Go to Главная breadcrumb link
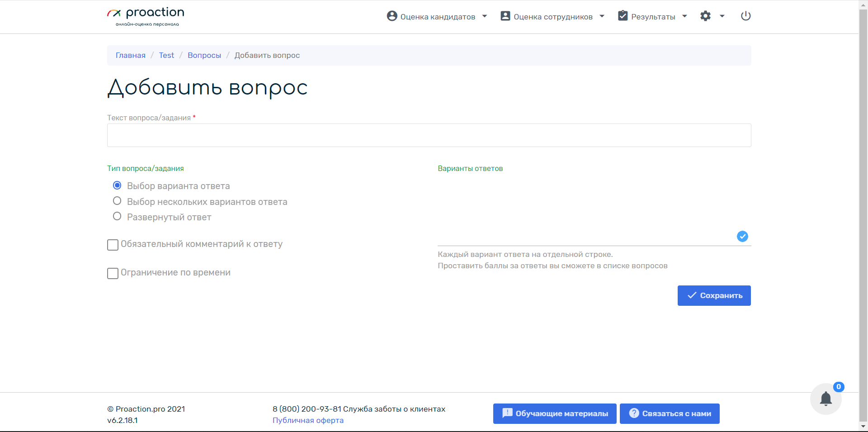 pyautogui.click(x=131, y=55)
